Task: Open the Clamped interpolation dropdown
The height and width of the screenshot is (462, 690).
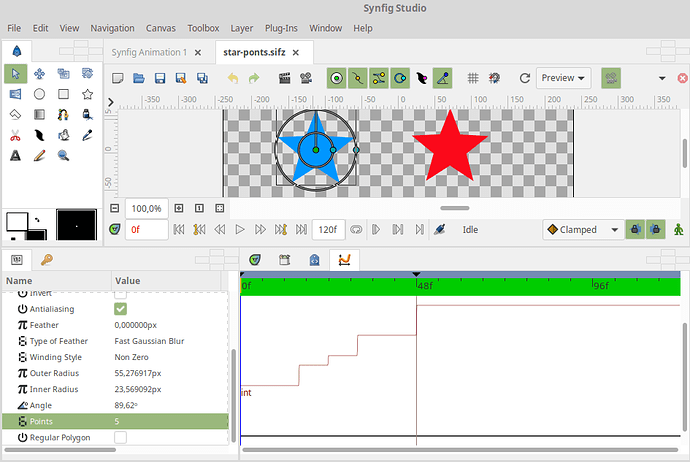Action: 583,229
